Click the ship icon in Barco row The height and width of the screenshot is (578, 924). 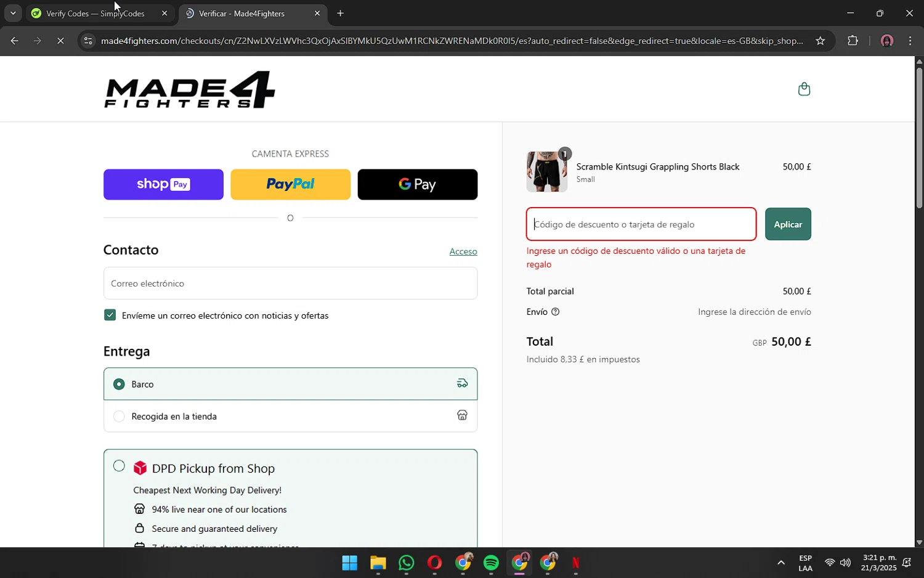(462, 384)
